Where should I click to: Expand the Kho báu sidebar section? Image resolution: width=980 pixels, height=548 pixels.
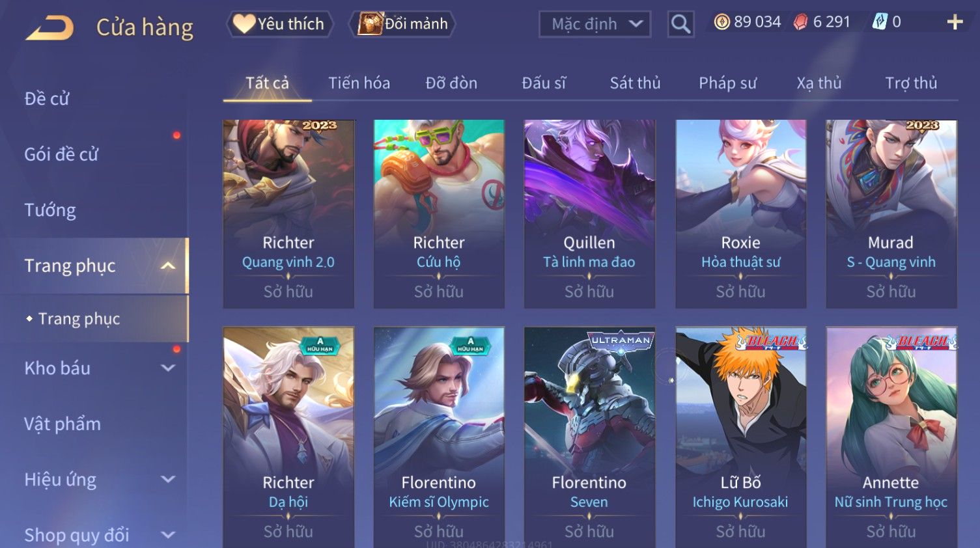168,368
